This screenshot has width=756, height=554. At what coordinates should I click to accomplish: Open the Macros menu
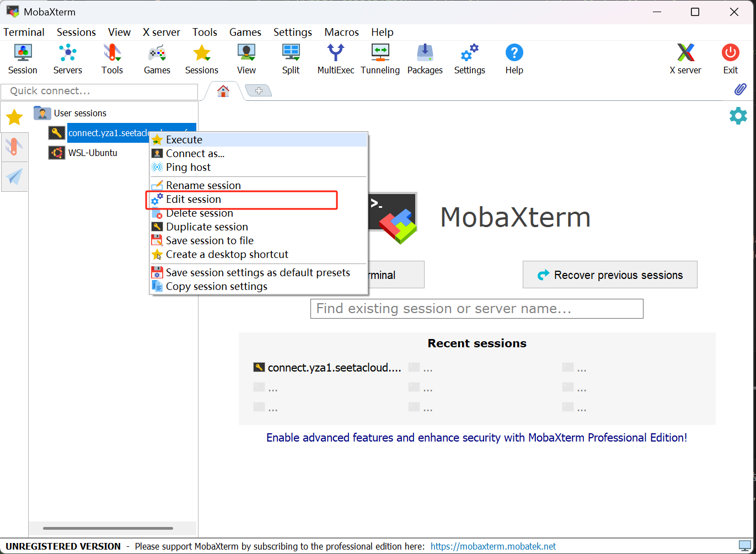341,32
